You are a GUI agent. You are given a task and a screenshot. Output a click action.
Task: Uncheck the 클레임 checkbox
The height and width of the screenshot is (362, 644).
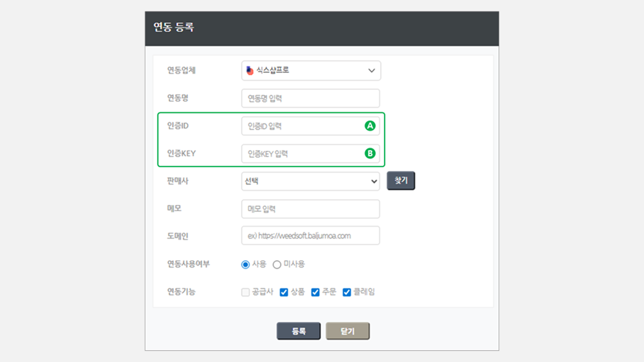click(x=346, y=292)
